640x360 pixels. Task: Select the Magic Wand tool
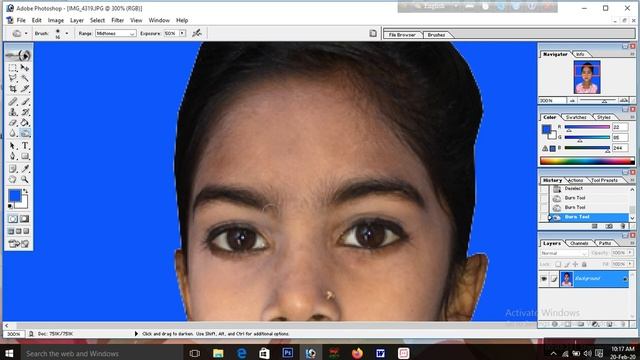tap(25, 78)
